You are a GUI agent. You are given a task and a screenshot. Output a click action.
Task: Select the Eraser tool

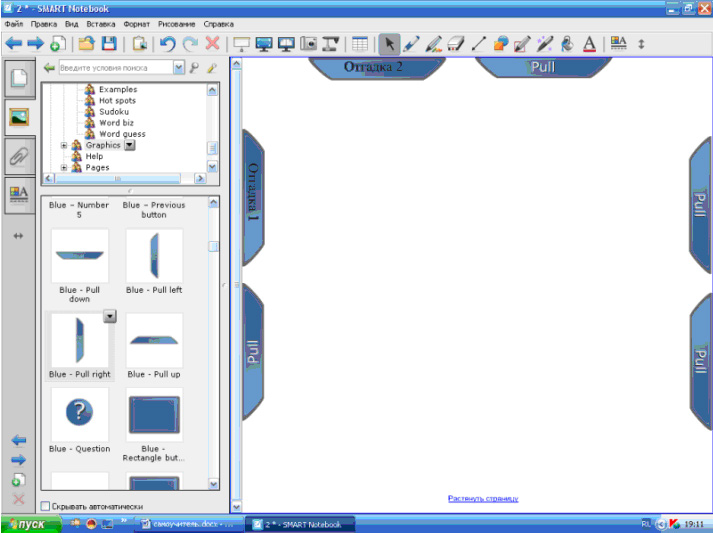(x=456, y=44)
